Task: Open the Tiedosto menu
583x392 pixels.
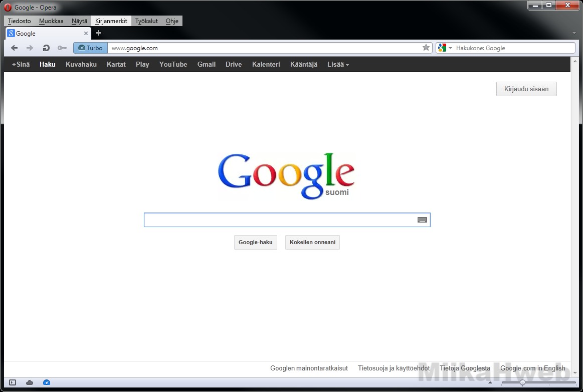Action: [x=20, y=21]
